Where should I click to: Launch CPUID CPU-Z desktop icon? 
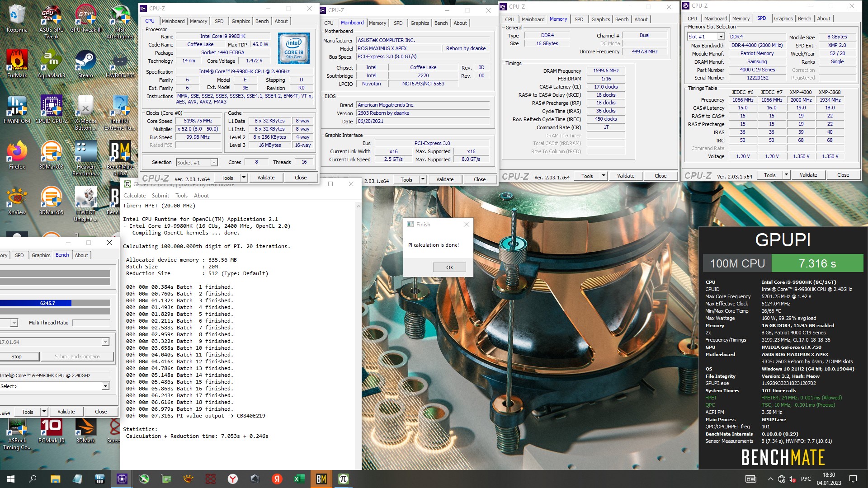[x=52, y=110]
